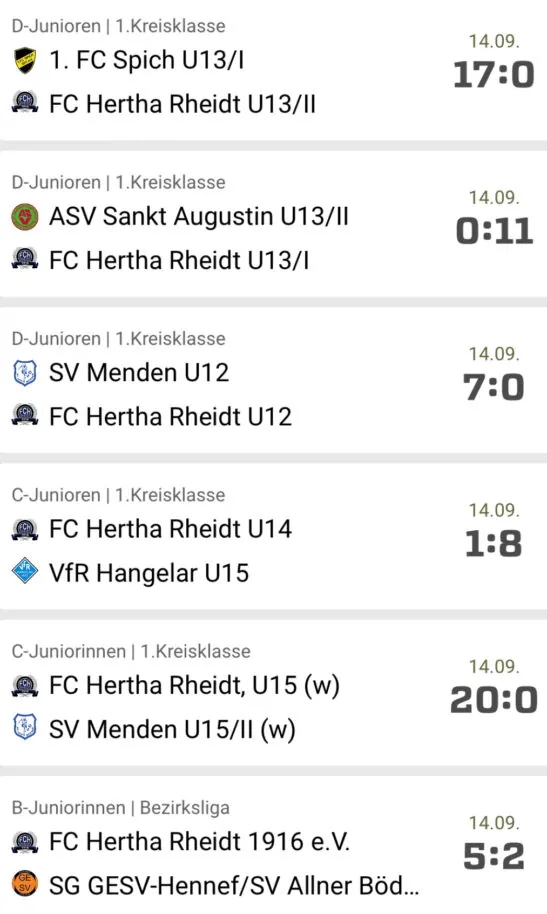Click the SV Menden U15/II (w) crest
This screenshot has height=914, width=547.
pyautogui.click(x=25, y=729)
